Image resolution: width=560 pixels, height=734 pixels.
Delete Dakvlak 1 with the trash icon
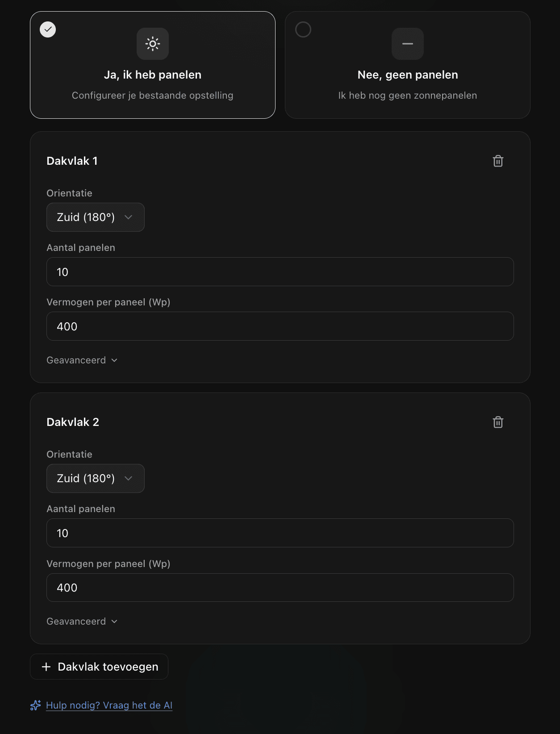pyautogui.click(x=497, y=161)
